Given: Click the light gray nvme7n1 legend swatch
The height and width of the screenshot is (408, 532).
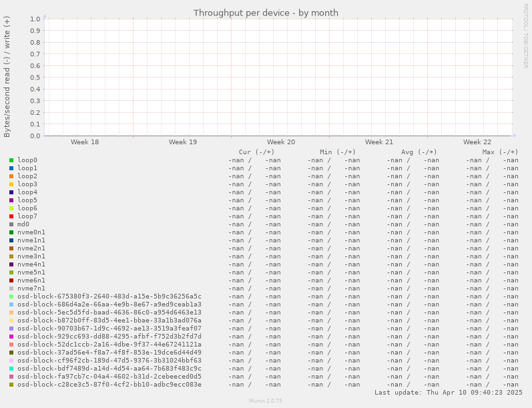Looking at the screenshot, I should pos(11,288).
